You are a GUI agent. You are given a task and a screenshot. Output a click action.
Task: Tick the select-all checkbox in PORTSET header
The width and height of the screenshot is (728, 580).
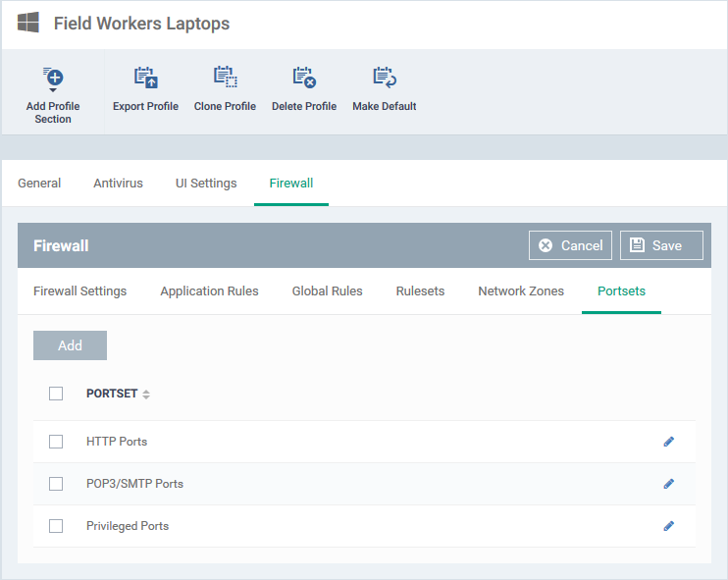pyautogui.click(x=56, y=394)
